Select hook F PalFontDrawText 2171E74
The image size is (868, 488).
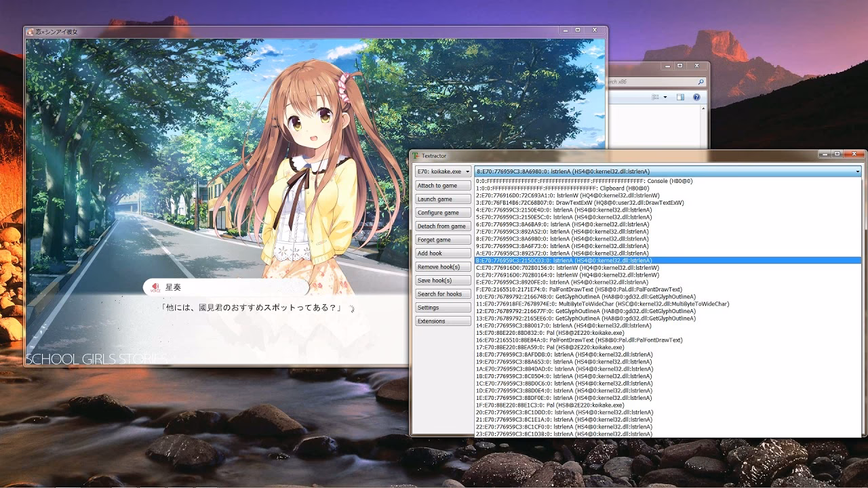click(x=668, y=289)
